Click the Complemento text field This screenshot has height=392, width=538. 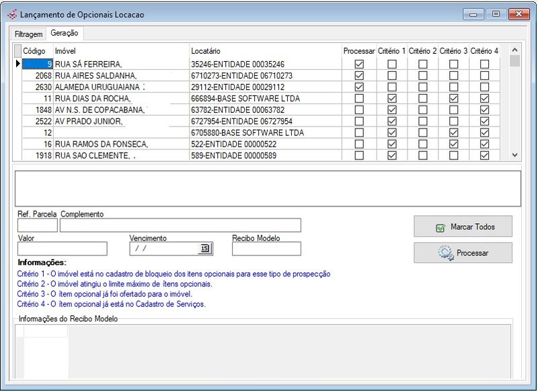click(x=180, y=225)
